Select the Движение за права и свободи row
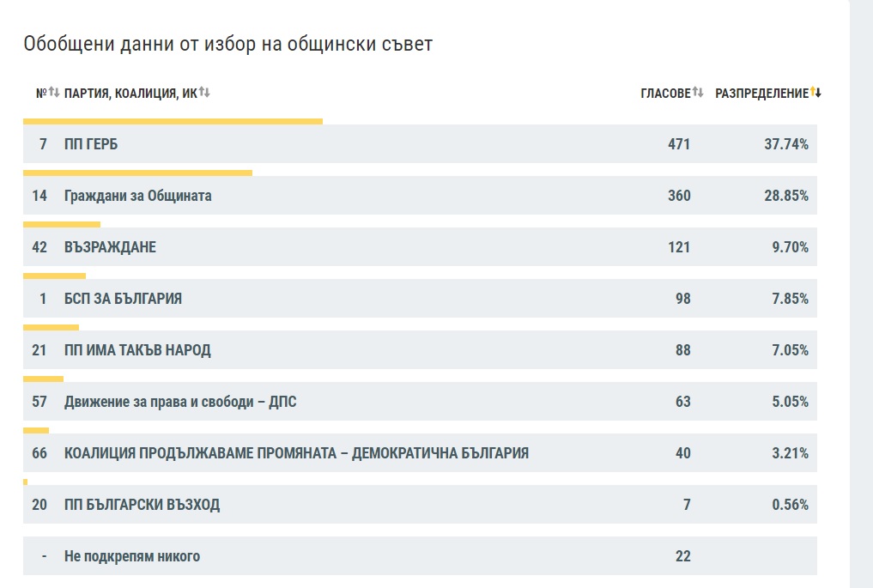The image size is (873, 588). (x=420, y=402)
